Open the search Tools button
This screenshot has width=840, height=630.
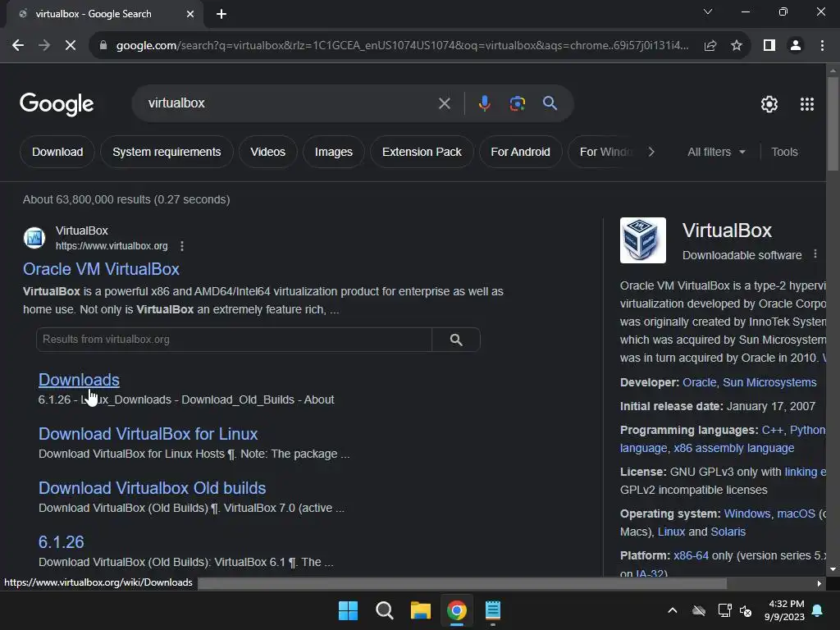pos(784,152)
